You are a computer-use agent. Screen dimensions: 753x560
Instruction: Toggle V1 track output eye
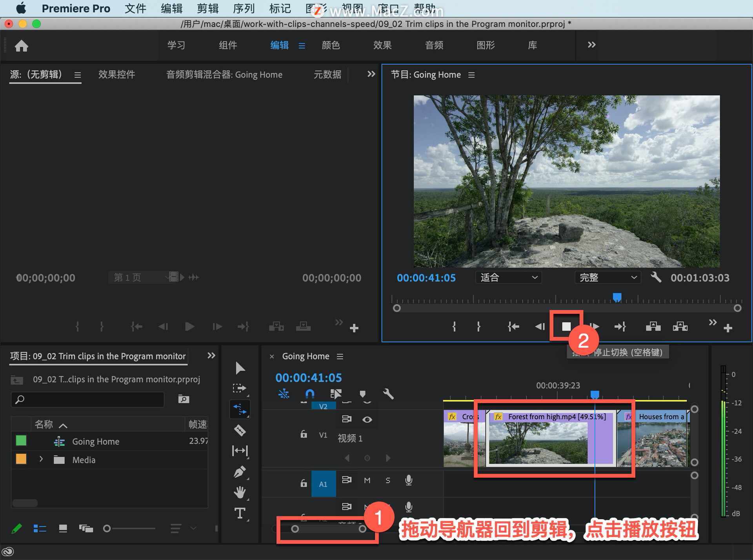367,419
